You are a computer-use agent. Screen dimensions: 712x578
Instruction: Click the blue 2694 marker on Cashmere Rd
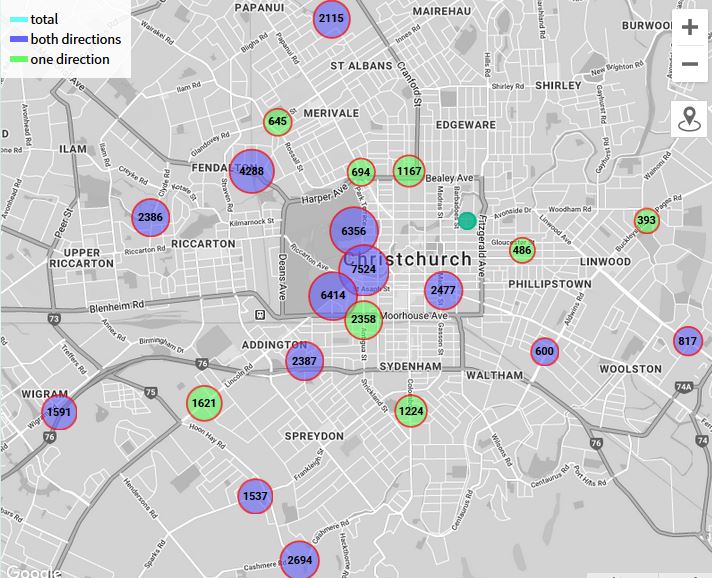299,560
